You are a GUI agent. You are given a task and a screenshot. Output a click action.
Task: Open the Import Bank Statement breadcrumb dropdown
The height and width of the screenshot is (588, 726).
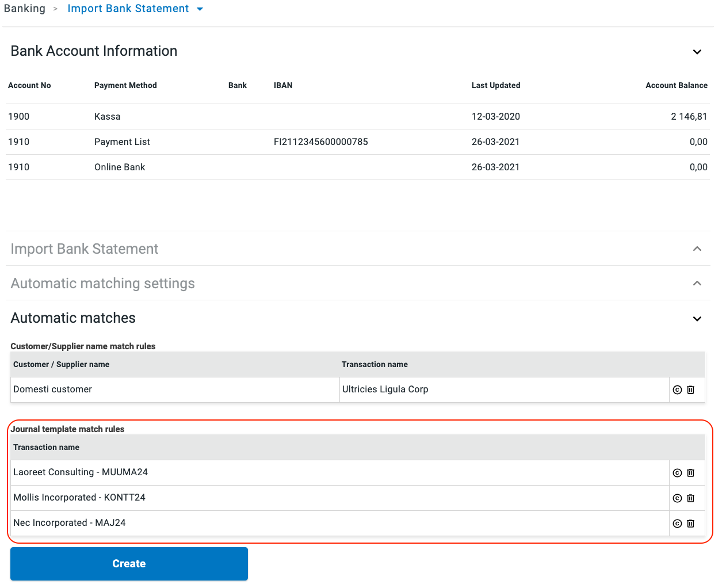(200, 9)
